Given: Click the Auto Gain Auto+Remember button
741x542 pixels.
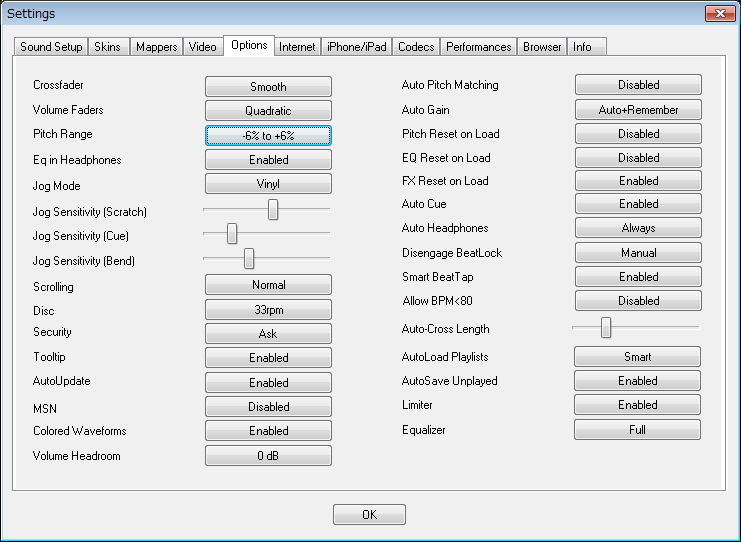Looking at the screenshot, I should (x=638, y=110).
